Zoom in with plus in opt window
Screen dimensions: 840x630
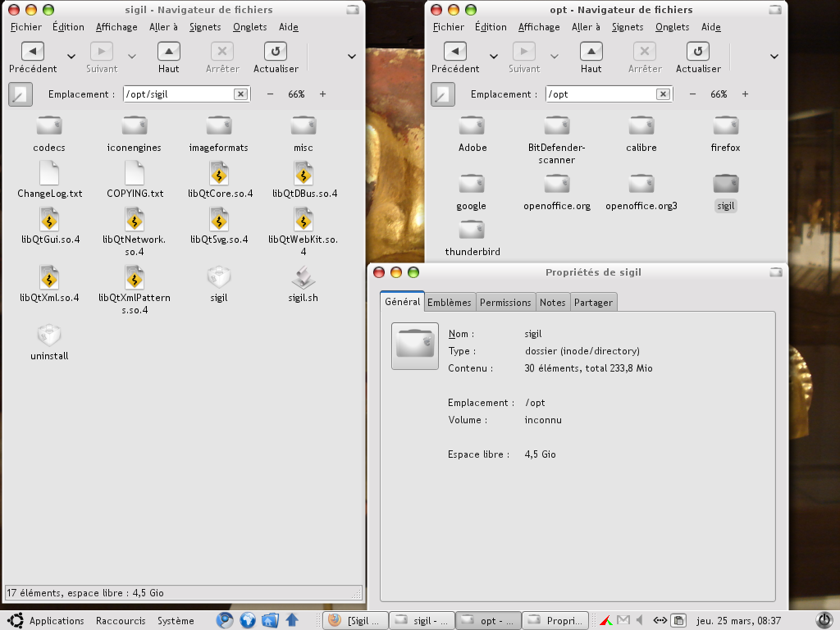click(745, 94)
